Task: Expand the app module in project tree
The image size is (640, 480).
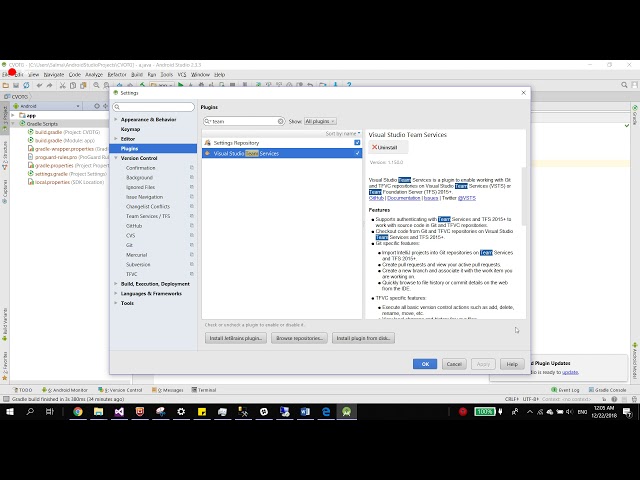Action: (x=13, y=116)
